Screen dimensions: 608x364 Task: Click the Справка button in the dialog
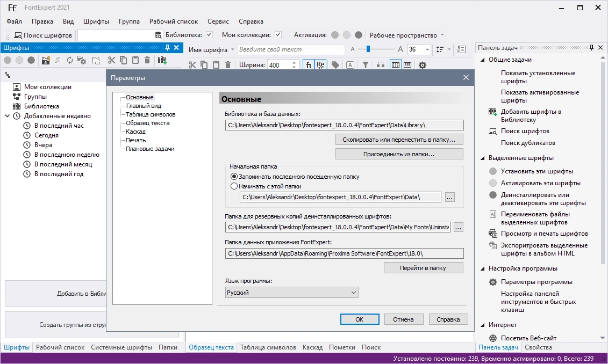click(448, 319)
